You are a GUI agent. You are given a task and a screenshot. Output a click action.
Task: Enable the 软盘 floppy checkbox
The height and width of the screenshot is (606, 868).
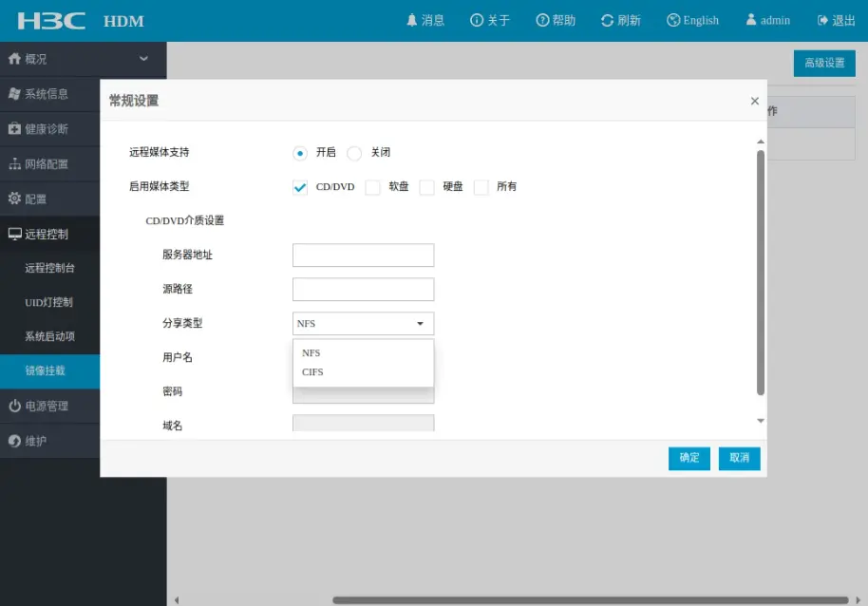point(372,187)
